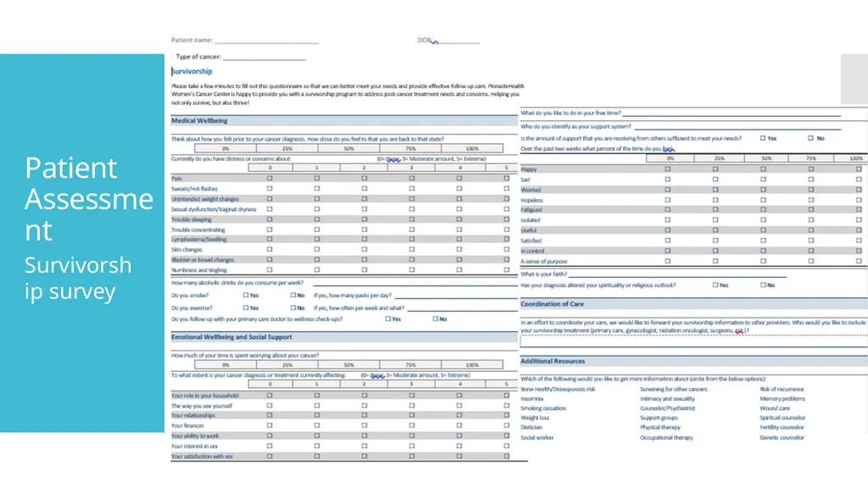Select 75% on the worrying about cancer scale
868x487 pixels.
point(410,365)
